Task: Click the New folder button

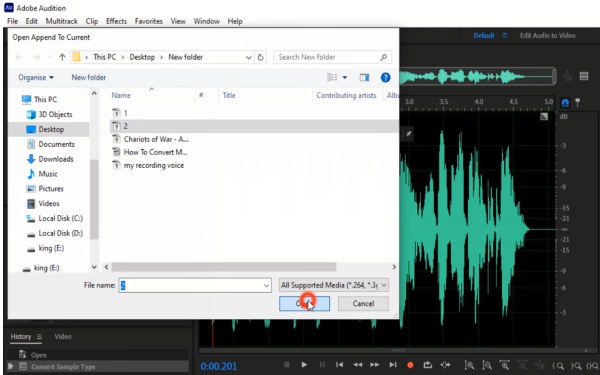Action: coord(88,77)
